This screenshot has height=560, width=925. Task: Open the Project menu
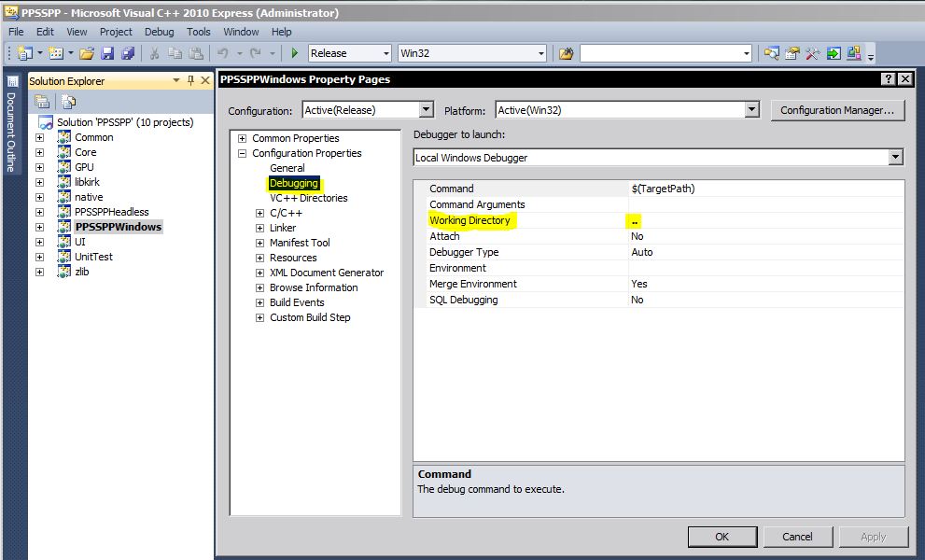tap(116, 32)
